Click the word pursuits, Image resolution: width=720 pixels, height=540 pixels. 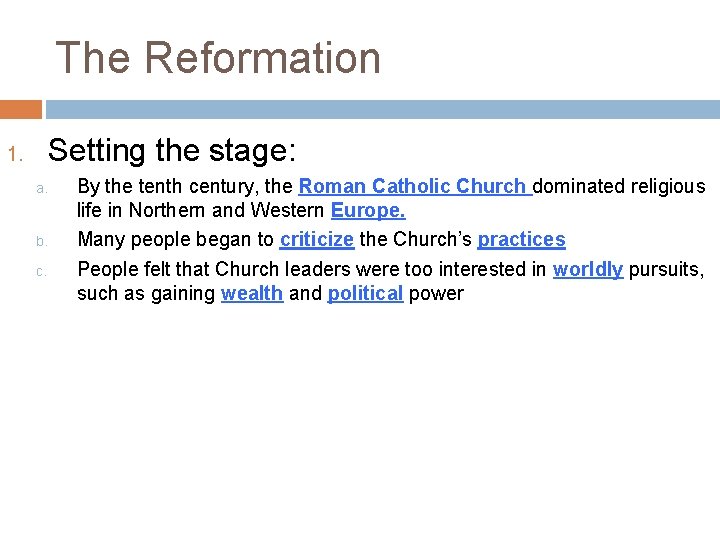tap(666, 270)
